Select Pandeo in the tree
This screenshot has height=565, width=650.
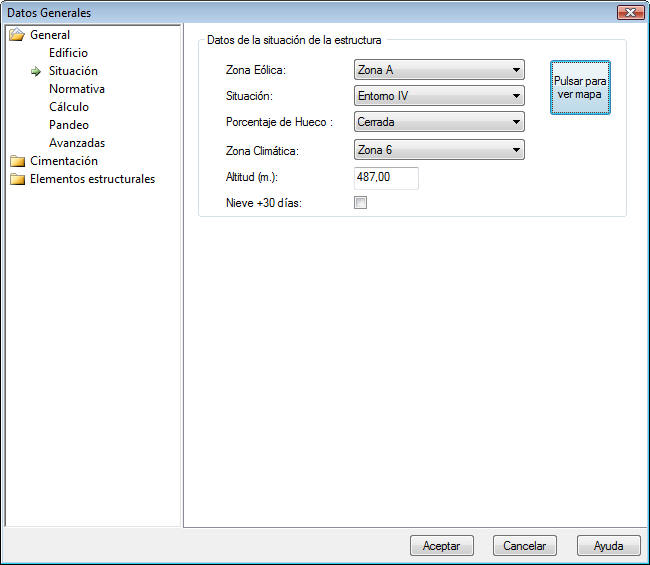69,125
